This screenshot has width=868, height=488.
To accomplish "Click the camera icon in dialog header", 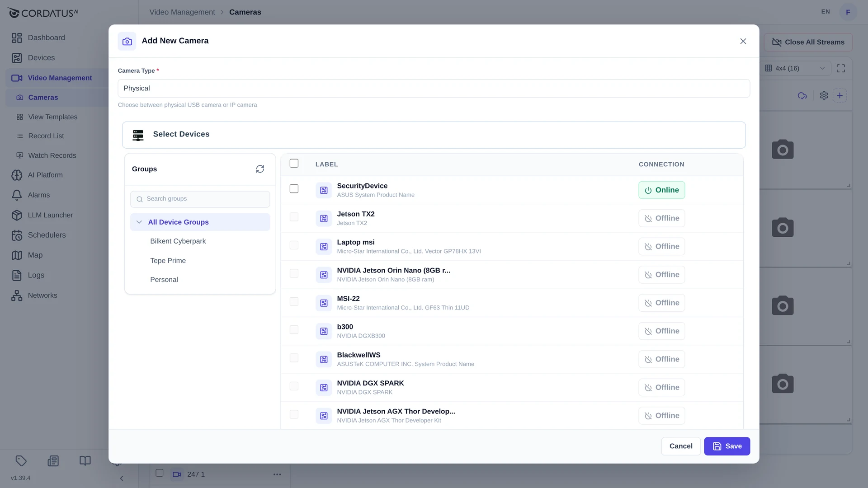I will (127, 41).
